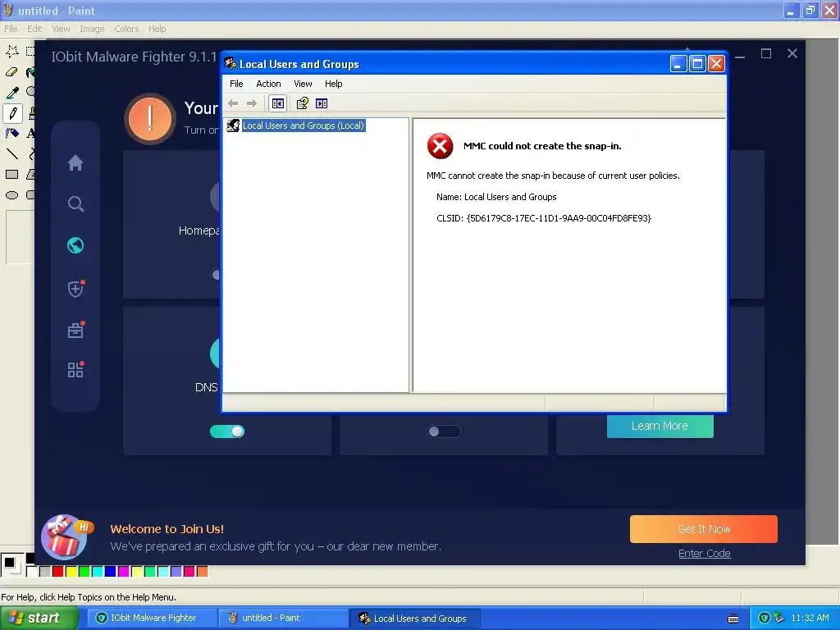Viewport: 840px width, 630px height.
Task: Pick the white color swatch
Action: (x=32, y=572)
